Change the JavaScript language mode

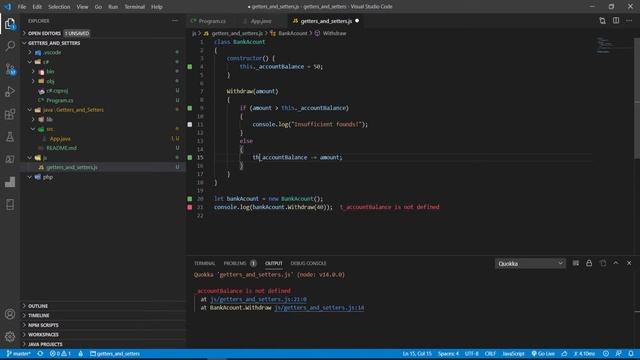point(513,353)
